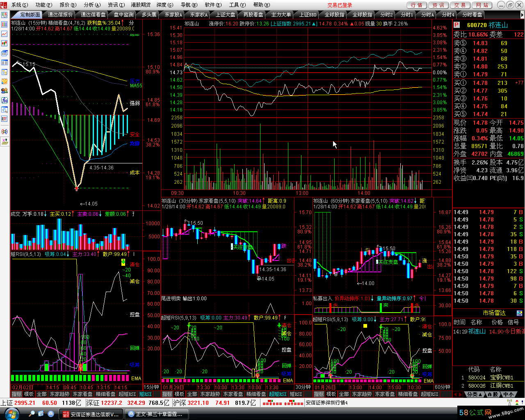525x420 pixels.
Task: Switch to the 分时看盘 tab
Action: 472,15
